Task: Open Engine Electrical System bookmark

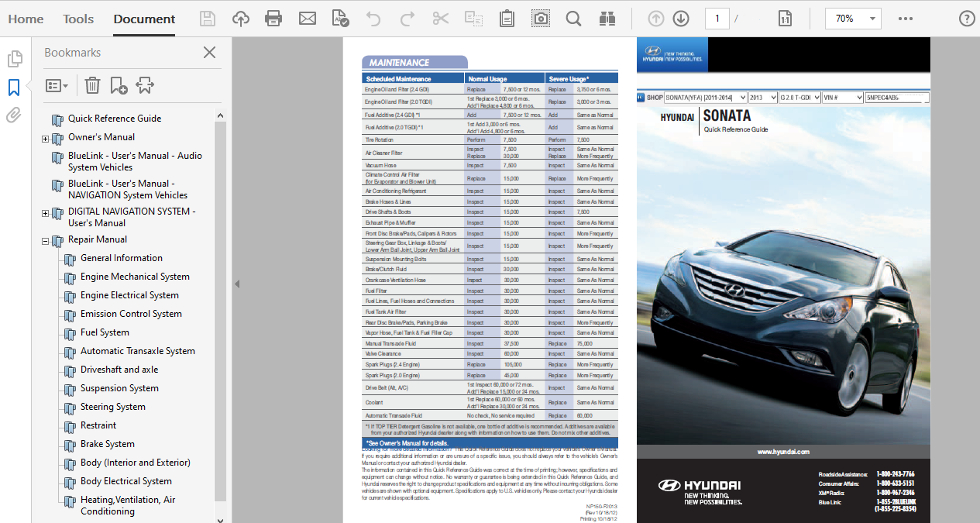Action: [129, 295]
